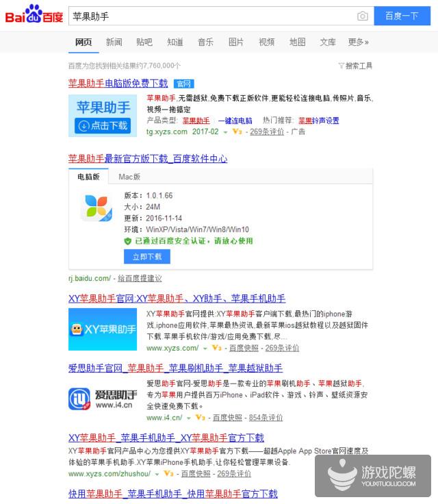Image resolution: width=438 pixels, height=504 pixels.
Task: Open 269条评价 for www.xyzs.com/zhushou/
Action: (x=234, y=474)
